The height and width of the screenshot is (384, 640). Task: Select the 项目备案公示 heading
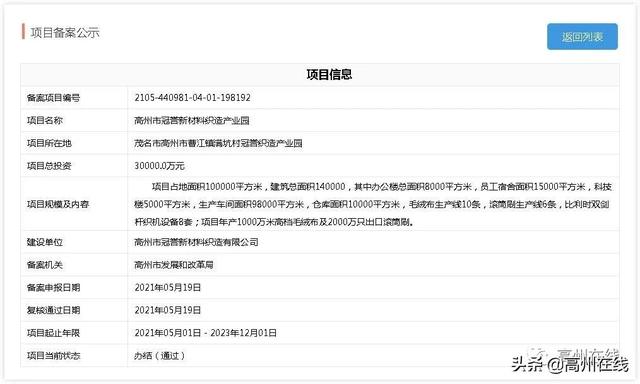65,33
